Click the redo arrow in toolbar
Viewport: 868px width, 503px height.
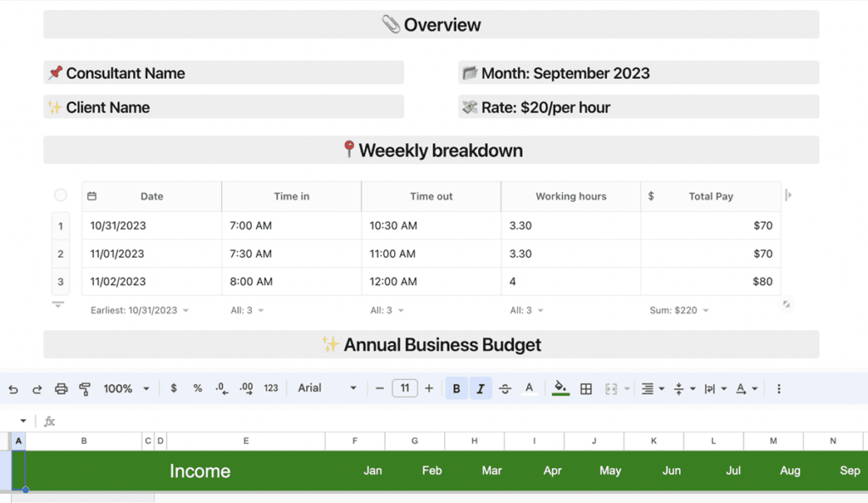pyautogui.click(x=36, y=388)
